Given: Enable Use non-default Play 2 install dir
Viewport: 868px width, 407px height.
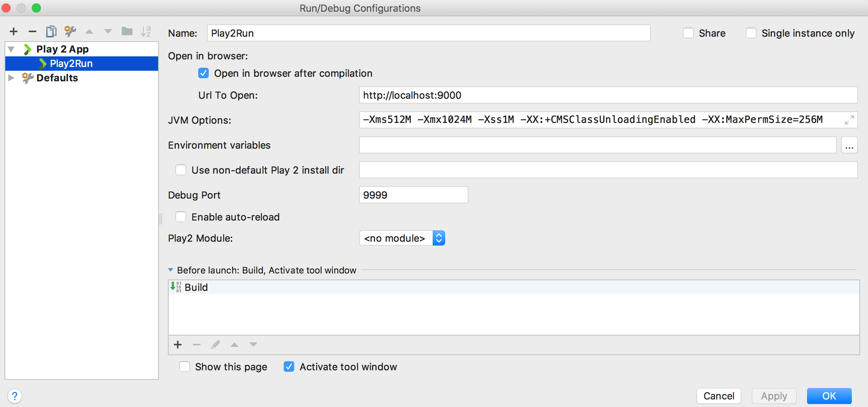Looking at the screenshot, I should (181, 170).
